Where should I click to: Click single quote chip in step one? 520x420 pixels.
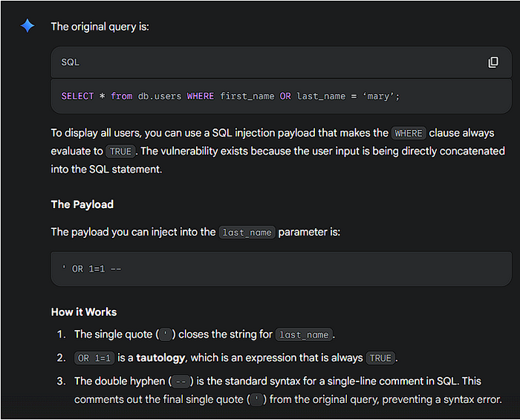(x=166, y=335)
